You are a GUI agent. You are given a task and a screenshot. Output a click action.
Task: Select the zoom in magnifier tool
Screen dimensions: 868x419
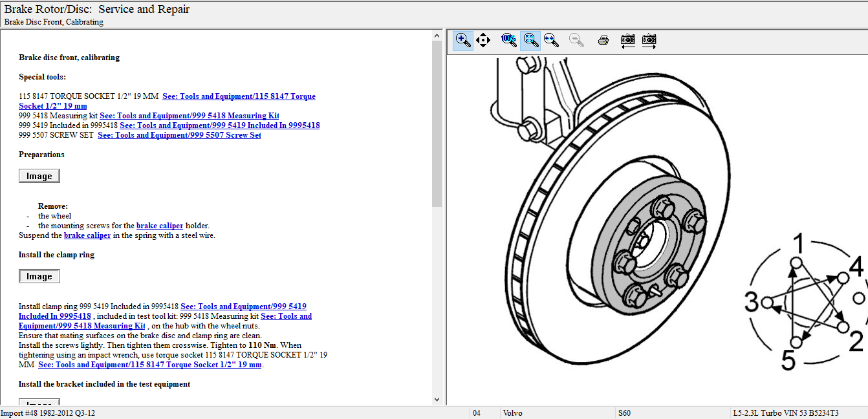pyautogui.click(x=463, y=40)
